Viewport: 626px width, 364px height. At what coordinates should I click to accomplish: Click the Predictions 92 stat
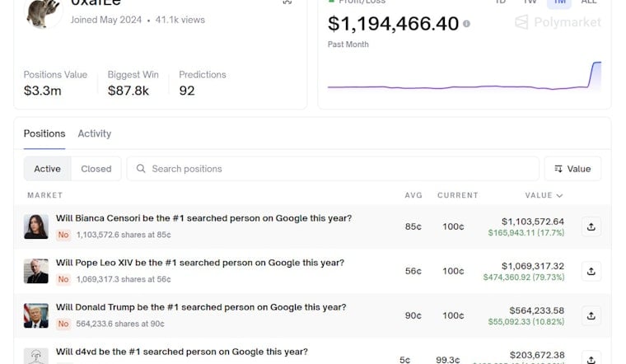[x=203, y=83]
